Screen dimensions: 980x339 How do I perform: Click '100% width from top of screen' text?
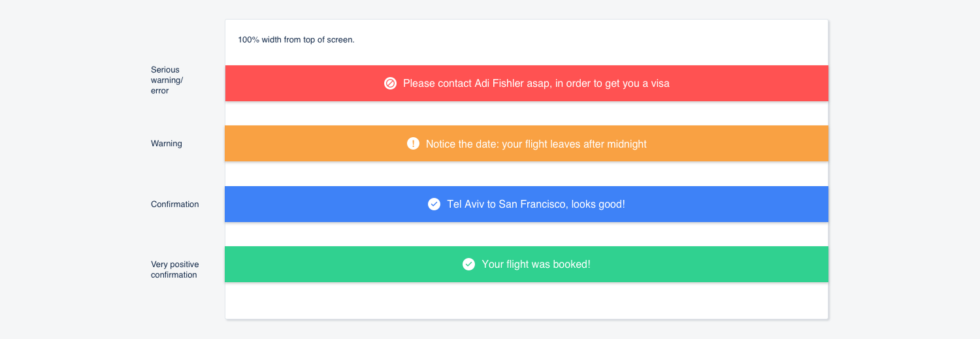coord(296,40)
